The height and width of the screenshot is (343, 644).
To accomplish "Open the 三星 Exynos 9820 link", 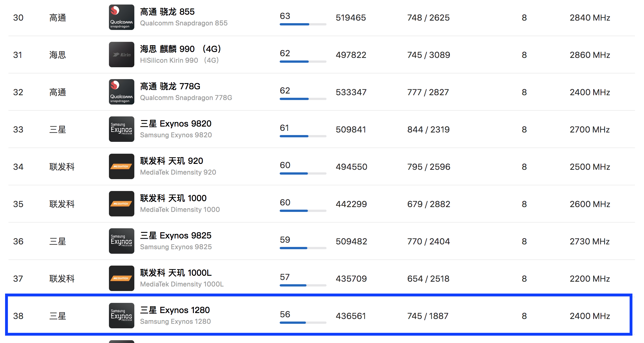I will (x=176, y=124).
